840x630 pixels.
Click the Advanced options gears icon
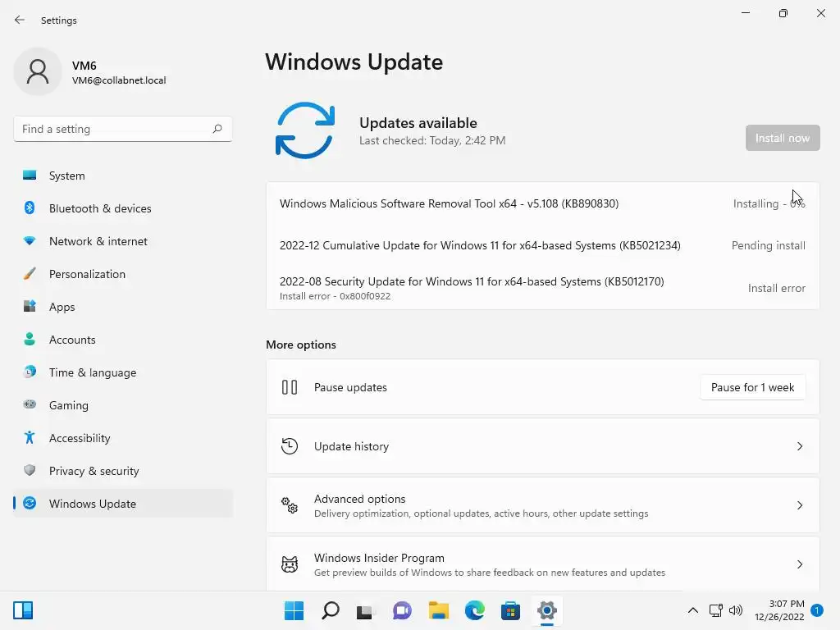[290, 505]
